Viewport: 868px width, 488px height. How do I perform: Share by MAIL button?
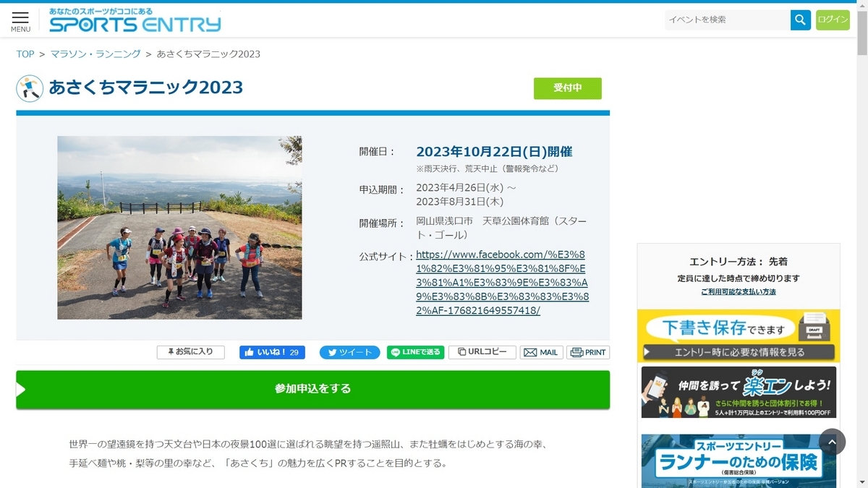(541, 352)
